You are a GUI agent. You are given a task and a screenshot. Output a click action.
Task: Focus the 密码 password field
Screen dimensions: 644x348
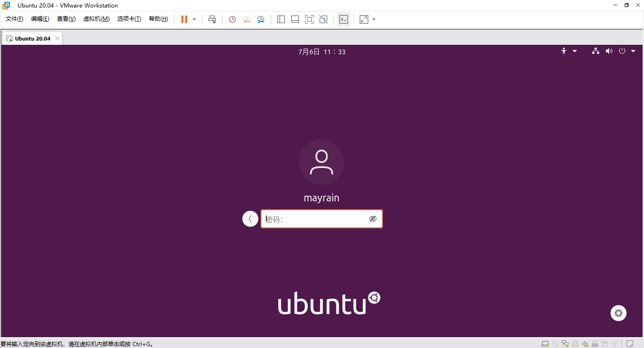[x=322, y=219]
